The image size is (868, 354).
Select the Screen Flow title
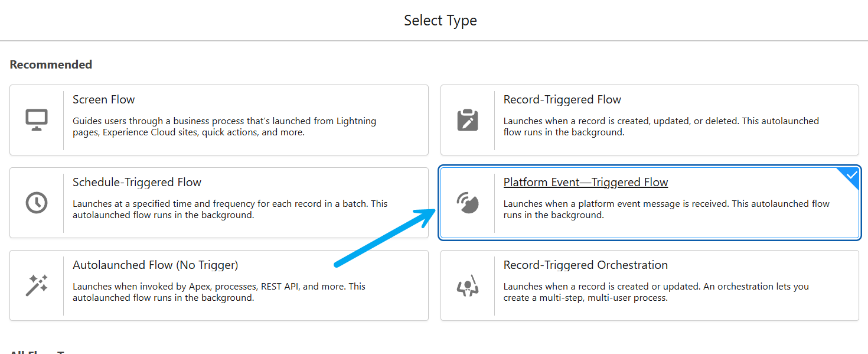click(104, 99)
